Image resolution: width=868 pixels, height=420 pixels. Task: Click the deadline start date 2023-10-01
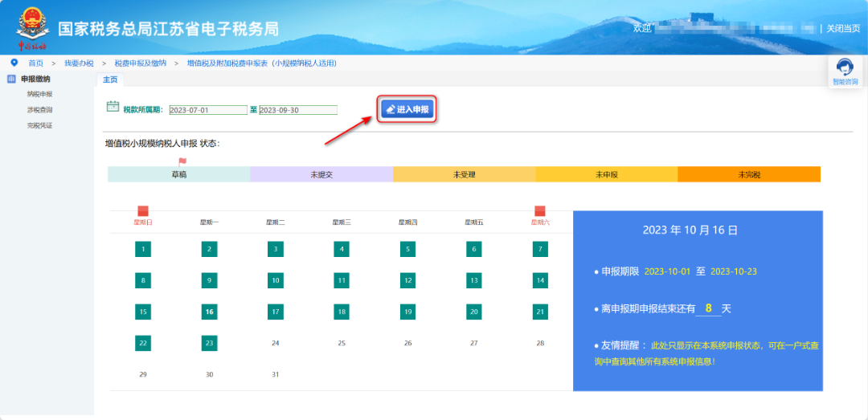click(667, 271)
